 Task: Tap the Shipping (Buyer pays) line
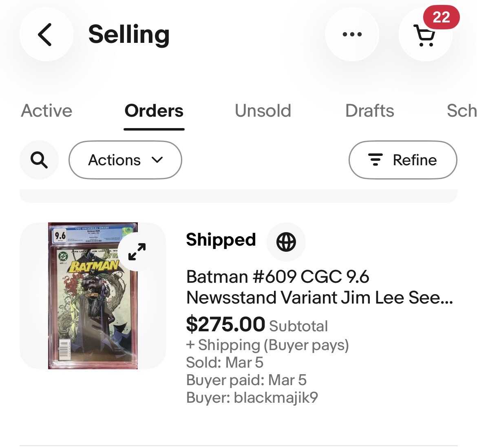267,345
